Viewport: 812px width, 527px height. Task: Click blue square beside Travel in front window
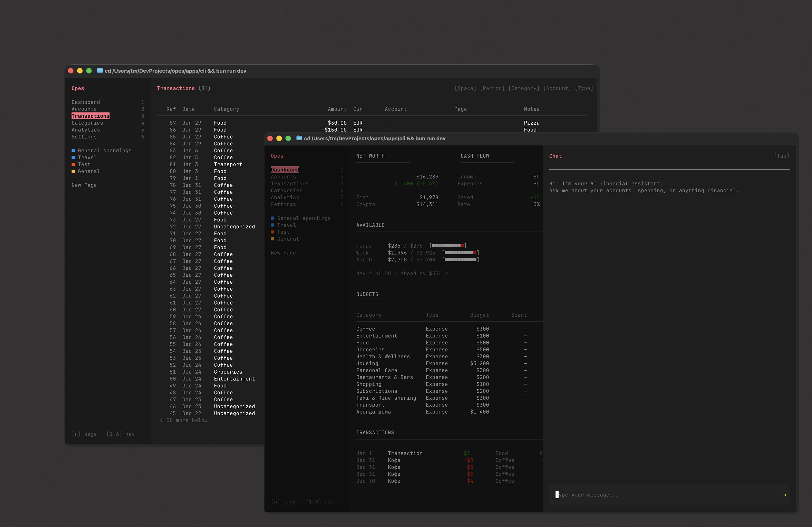(x=272, y=225)
